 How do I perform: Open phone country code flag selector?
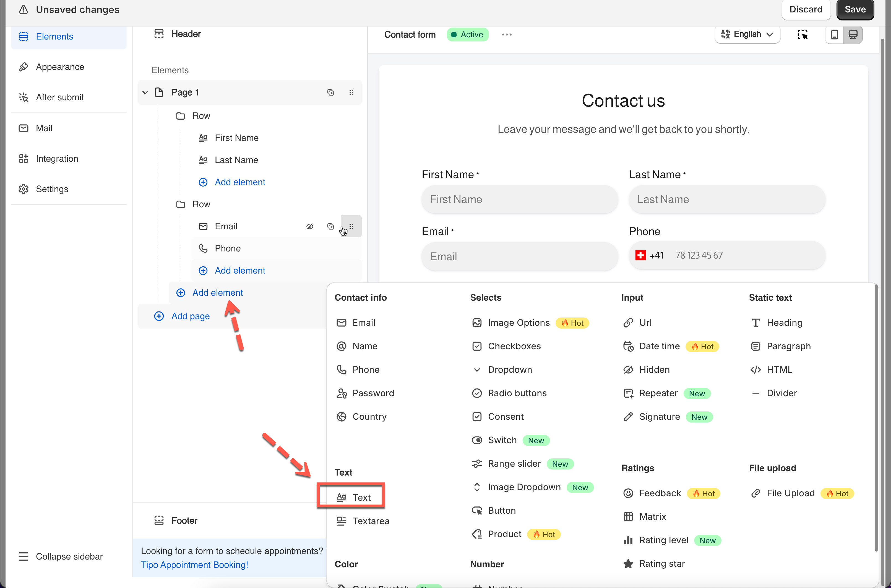pos(640,255)
